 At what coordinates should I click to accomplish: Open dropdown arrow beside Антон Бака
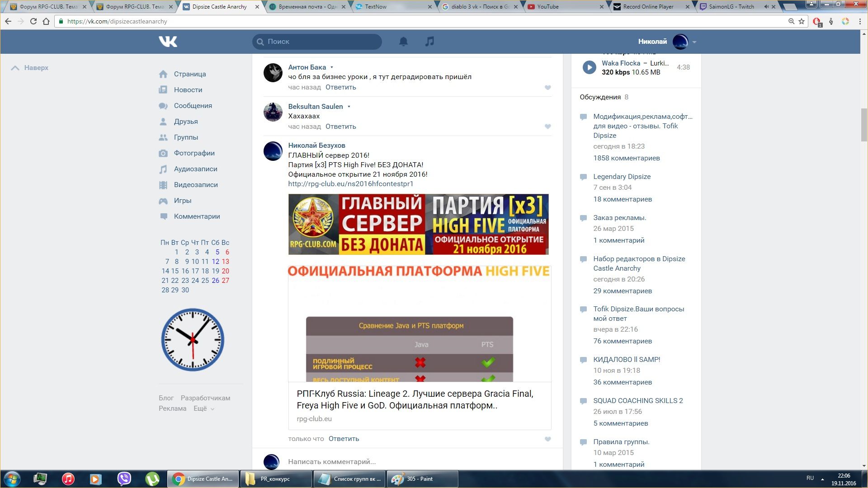point(332,67)
